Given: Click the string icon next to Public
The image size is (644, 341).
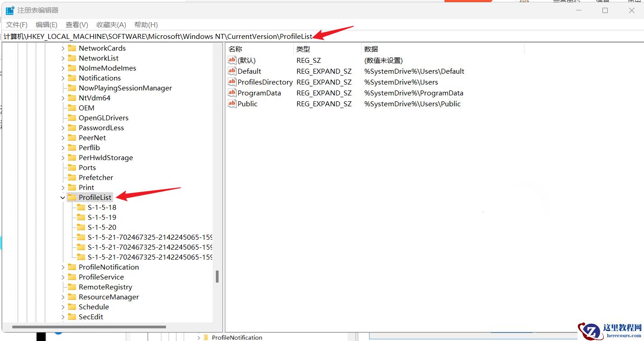Looking at the screenshot, I should point(232,104).
